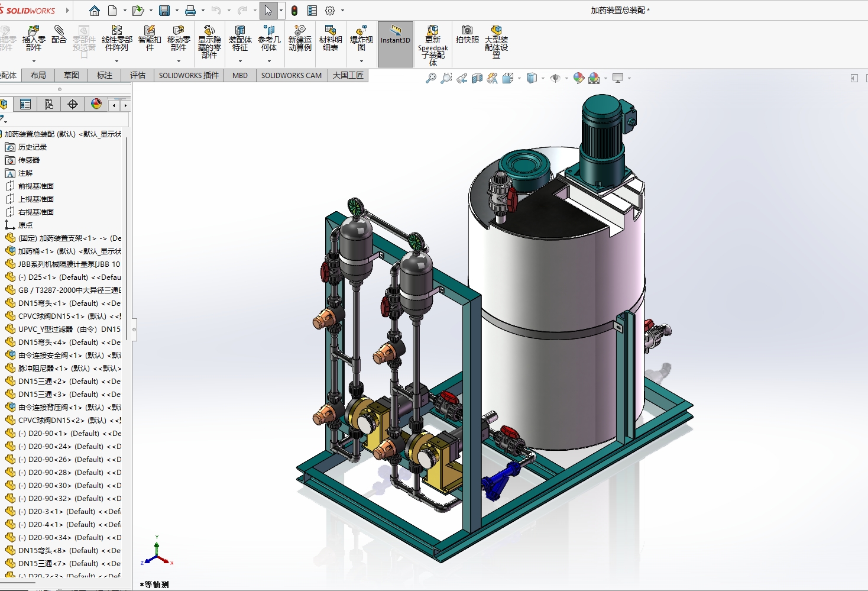Open 装配体特征 assembly features tool
868x591 pixels.
pos(240,38)
